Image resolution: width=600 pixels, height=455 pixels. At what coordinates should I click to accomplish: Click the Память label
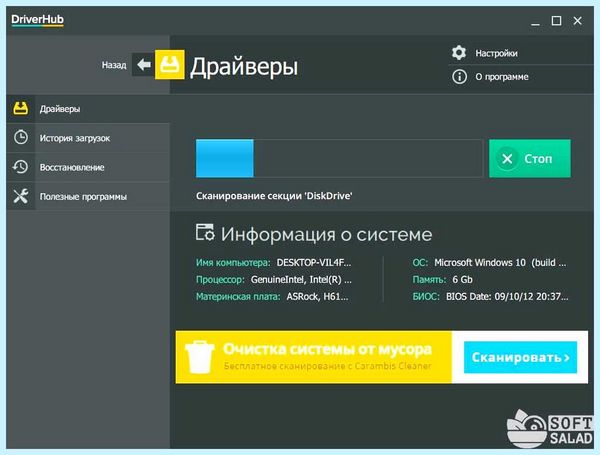[429, 280]
